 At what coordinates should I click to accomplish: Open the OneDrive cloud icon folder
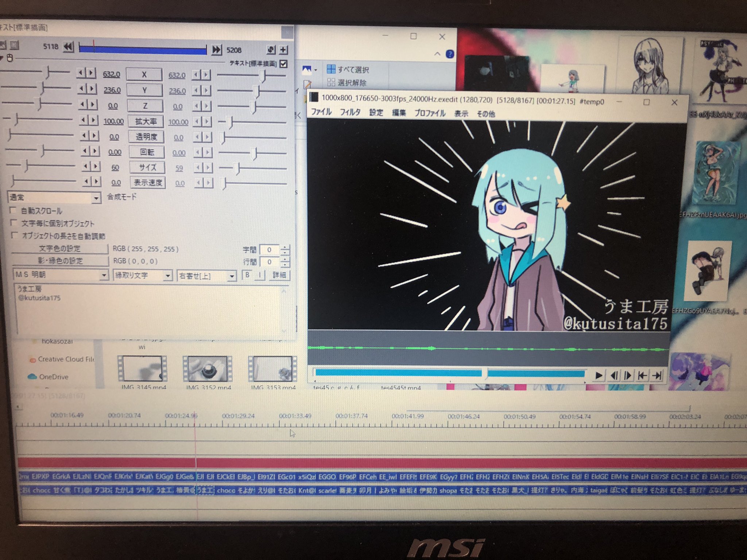click(x=32, y=377)
